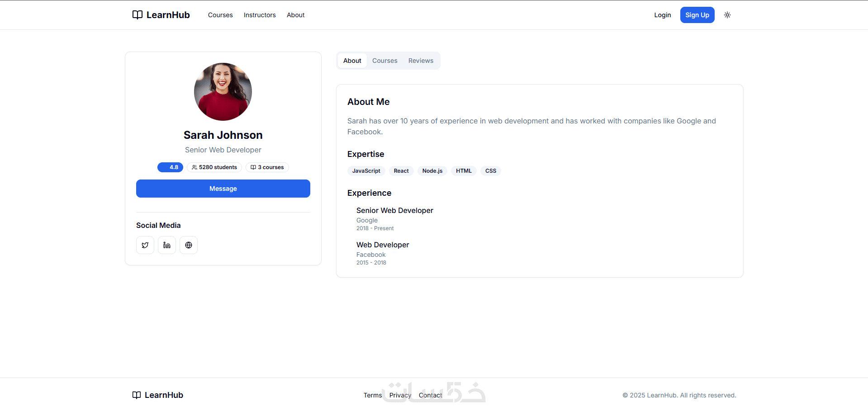Screen dimensions: 868x411
Task: Select the React expertise tag
Action: pyautogui.click(x=401, y=171)
